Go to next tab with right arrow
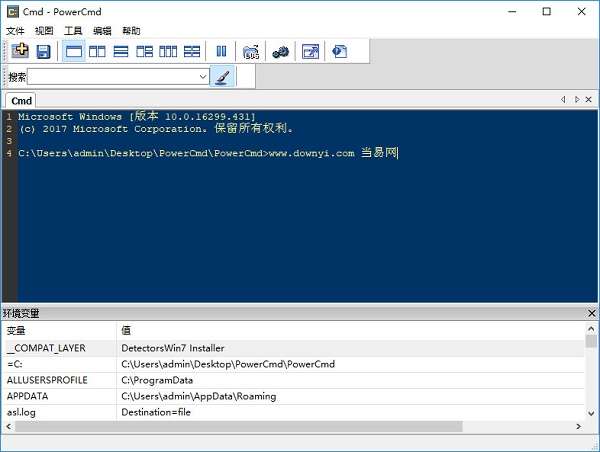Viewport: 600px width, 452px height. pos(577,100)
